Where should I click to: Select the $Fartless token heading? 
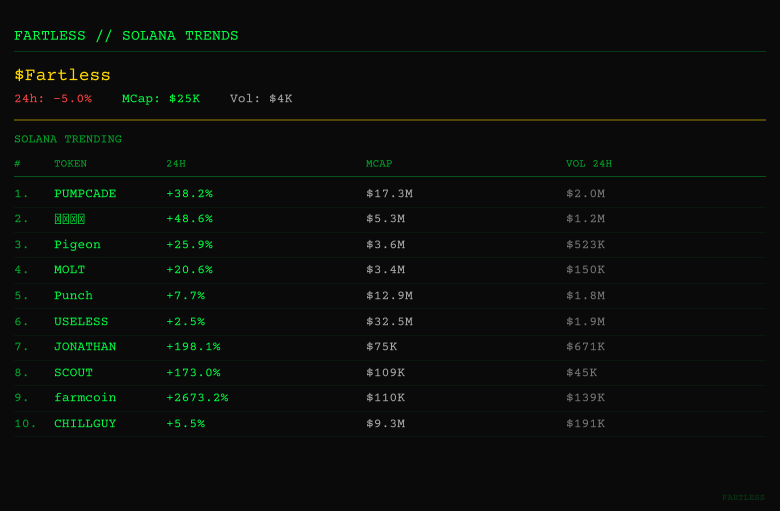[62, 75]
